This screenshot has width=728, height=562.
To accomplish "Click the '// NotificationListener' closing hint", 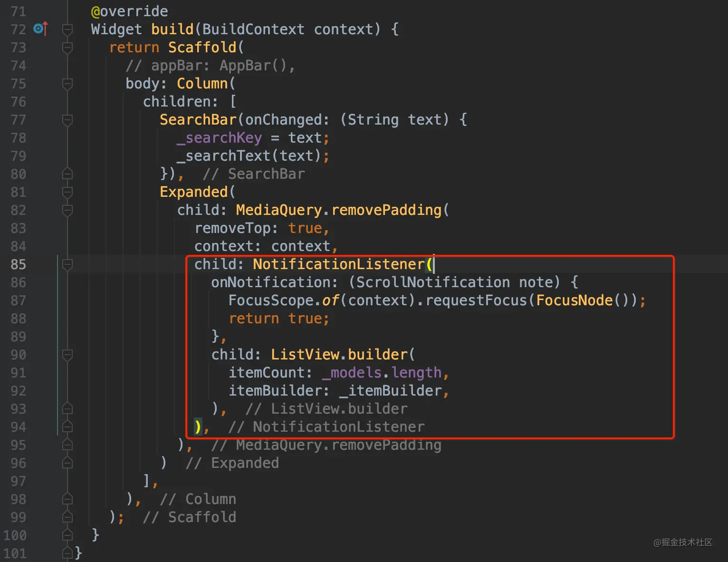I will pyautogui.click(x=326, y=427).
